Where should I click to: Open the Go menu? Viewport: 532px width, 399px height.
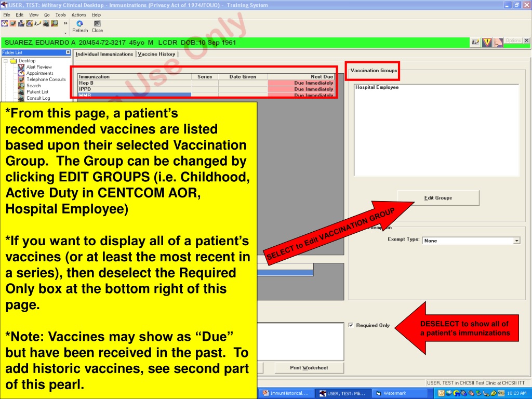pyautogui.click(x=47, y=15)
